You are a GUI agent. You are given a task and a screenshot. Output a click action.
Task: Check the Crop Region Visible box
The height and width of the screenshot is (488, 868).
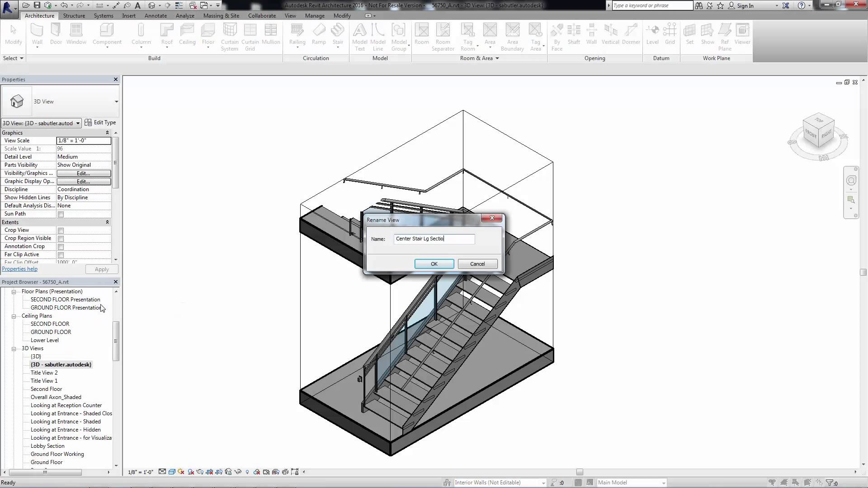[x=61, y=239]
